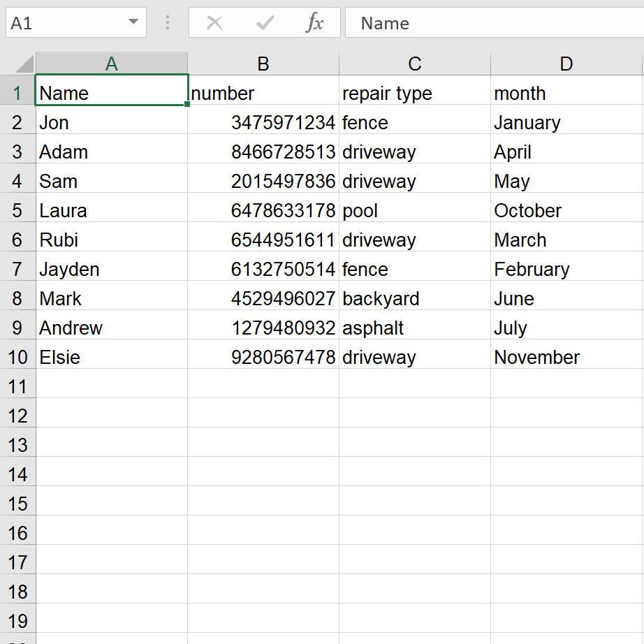Click the 'number' header cell
This screenshot has width=644, height=644.
point(263,90)
